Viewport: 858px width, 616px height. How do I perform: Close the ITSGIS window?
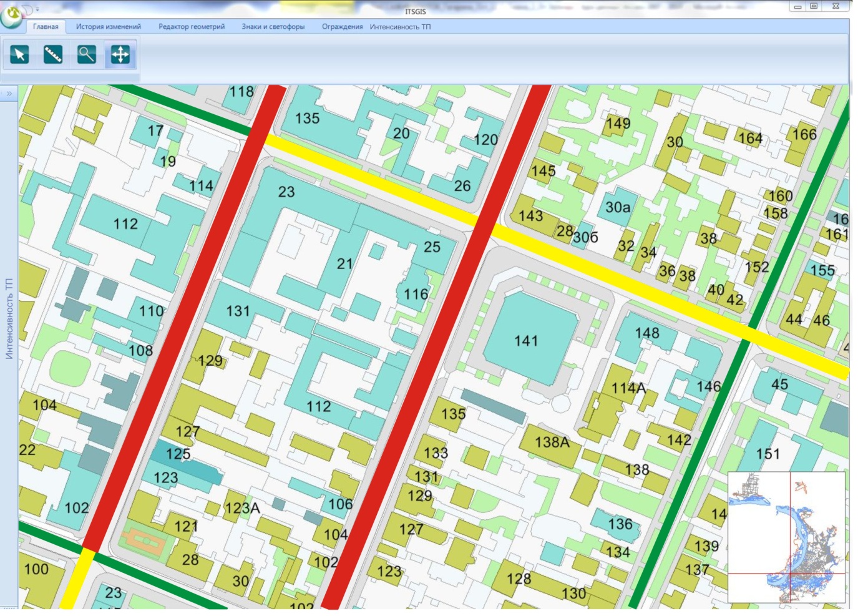[x=836, y=6]
